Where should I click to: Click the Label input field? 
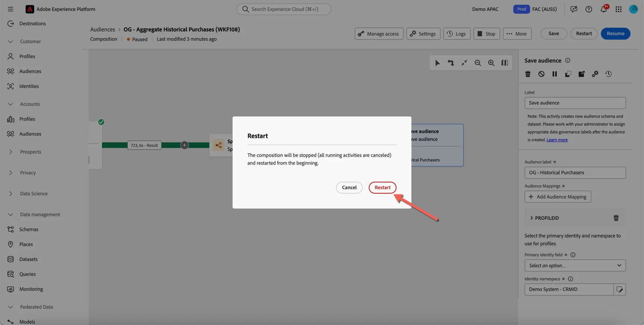pyautogui.click(x=575, y=103)
